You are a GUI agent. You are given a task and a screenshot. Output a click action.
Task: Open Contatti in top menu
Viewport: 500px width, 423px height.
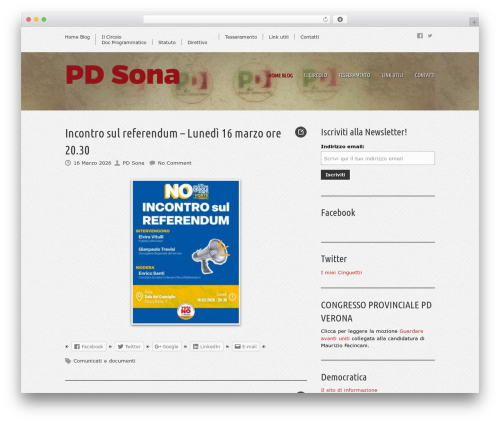click(x=310, y=37)
